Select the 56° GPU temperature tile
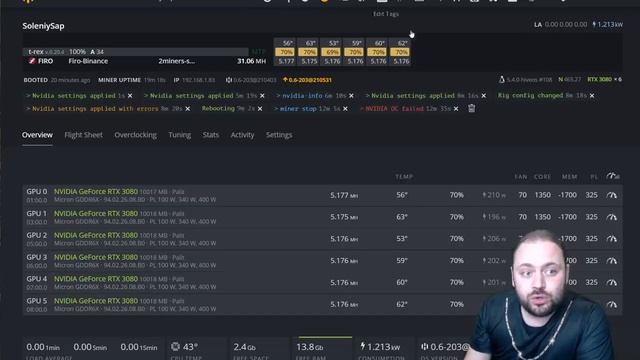Screen dimensions: 640x360 (285, 52)
